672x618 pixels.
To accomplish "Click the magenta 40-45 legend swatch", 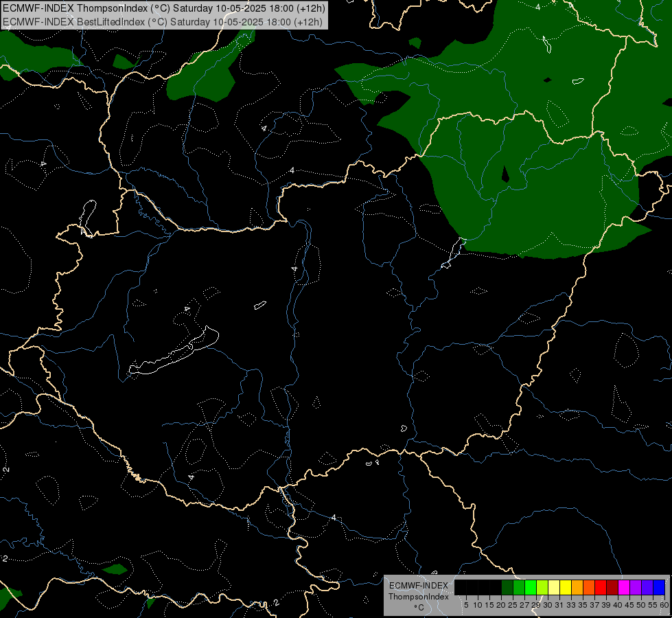I will (x=623, y=588).
